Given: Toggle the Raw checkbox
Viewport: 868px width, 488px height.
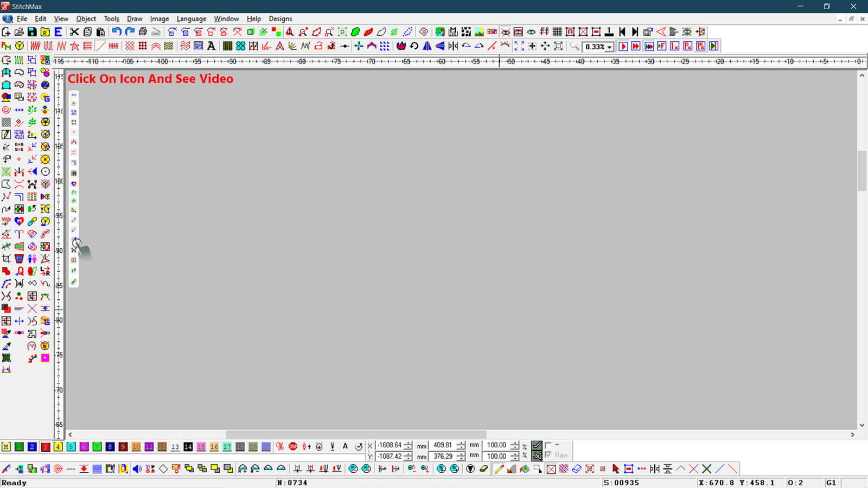Looking at the screenshot, I should pos(548,455).
